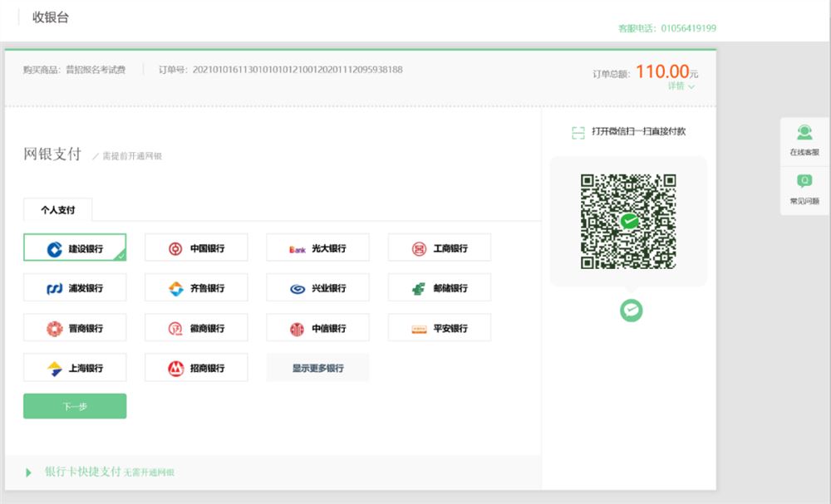This screenshot has width=831, height=504.
Task: Select 兴业银行 with the blue swirl logo
Action: 297,289
